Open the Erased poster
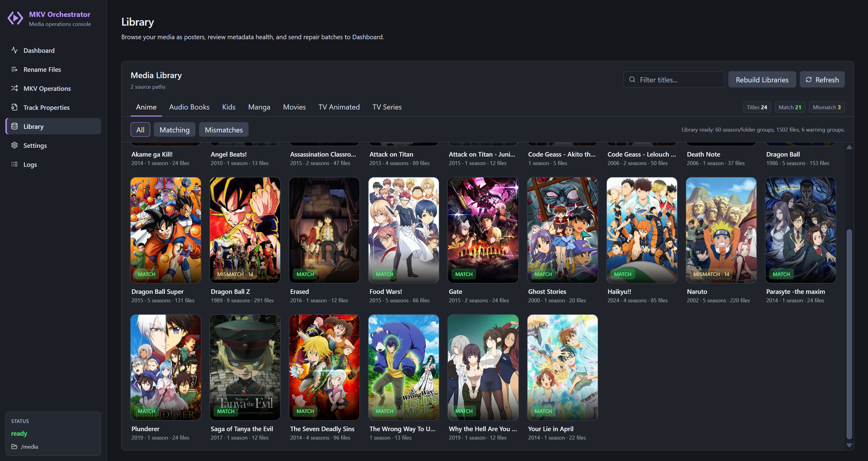 [x=324, y=230]
